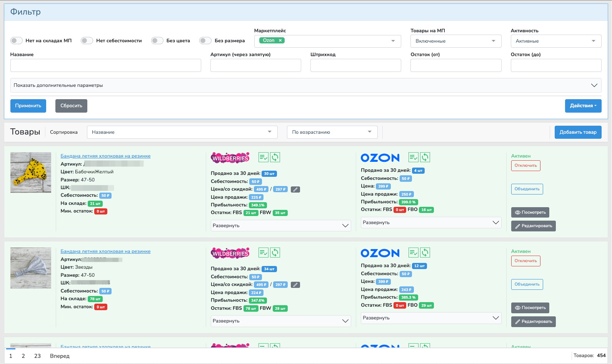Screen dimensions: 612x364
Task: Expand 'Показать дополнительные параметры' section
Action: click(x=306, y=85)
